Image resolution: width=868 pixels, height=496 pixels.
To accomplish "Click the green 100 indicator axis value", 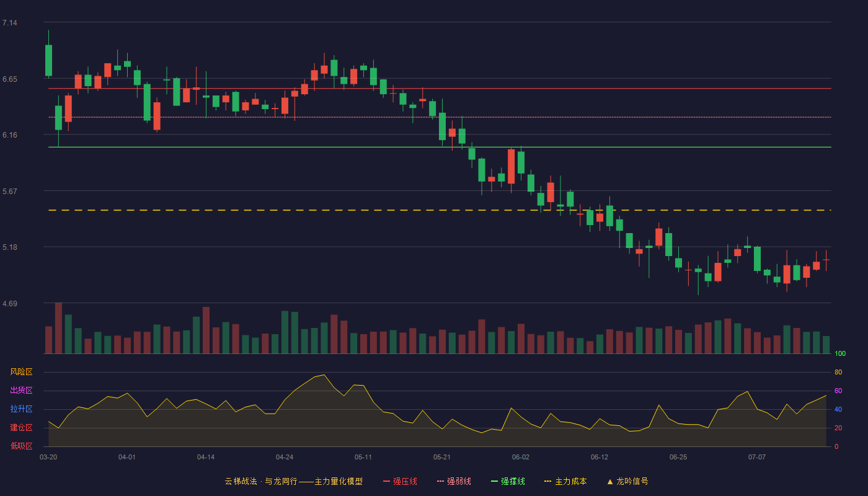I will 840,354.
